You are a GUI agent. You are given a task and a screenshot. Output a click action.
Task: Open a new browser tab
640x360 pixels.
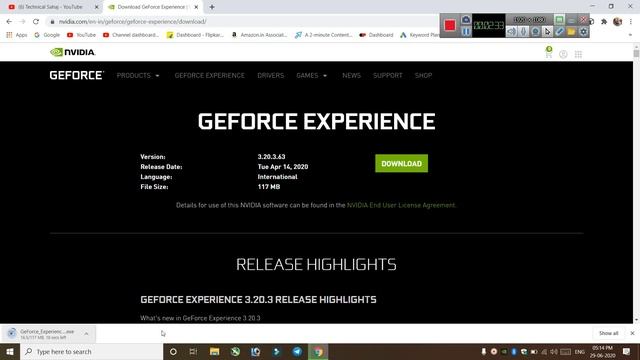coord(212,7)
